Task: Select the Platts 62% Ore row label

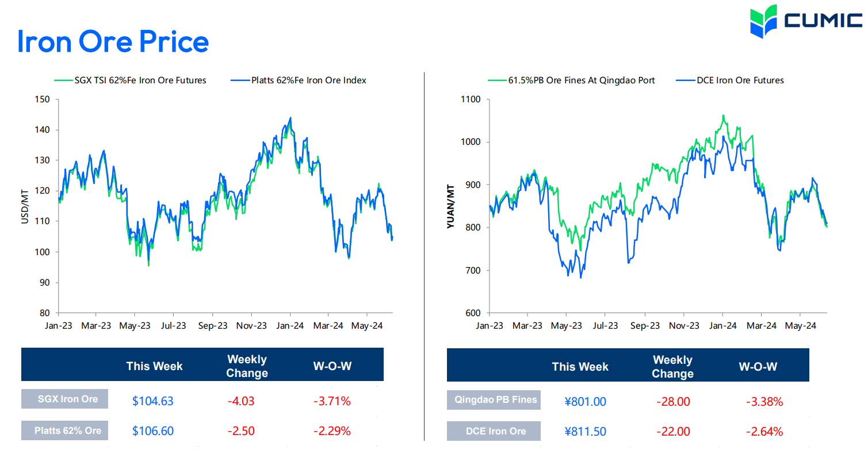Action: tap(64, 430)
